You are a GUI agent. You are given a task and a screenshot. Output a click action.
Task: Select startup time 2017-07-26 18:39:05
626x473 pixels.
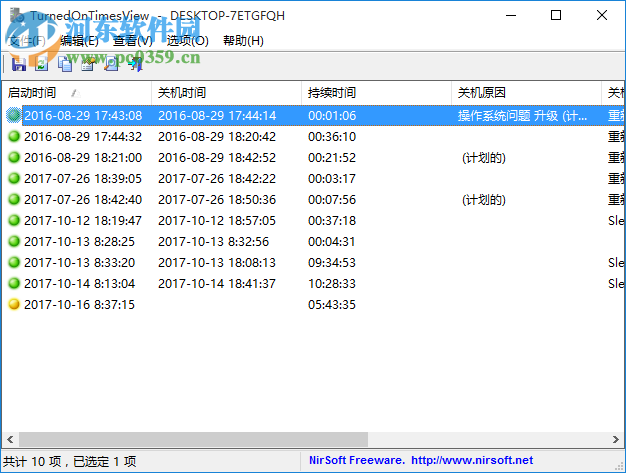(x=83, y=178)
